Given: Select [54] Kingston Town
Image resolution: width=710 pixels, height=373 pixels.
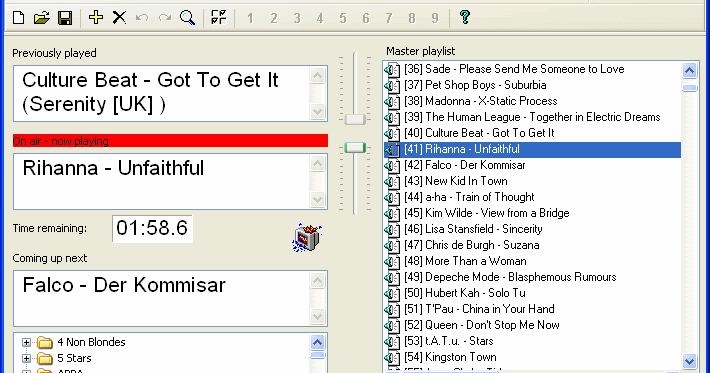Looking at the screenshot, I should coord(451,357).
